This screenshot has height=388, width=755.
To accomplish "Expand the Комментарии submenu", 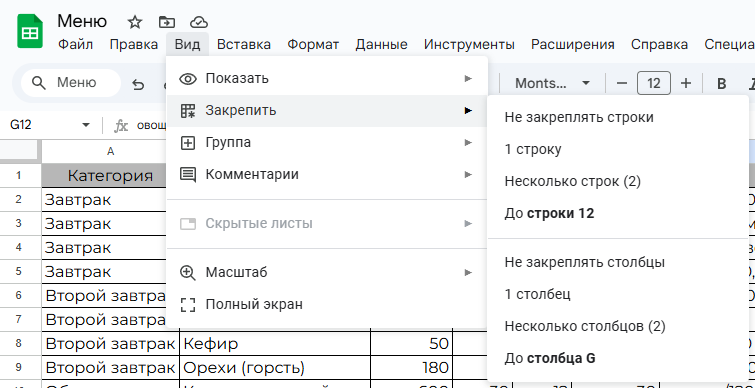I will click(327, 174).
